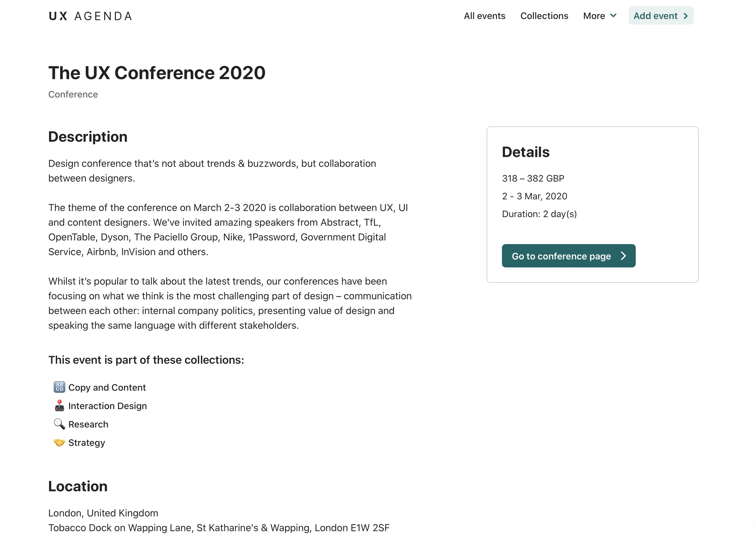Click the arrow in Go to conference page
This screenshot has height=552, width=756.
pos(624,256)
